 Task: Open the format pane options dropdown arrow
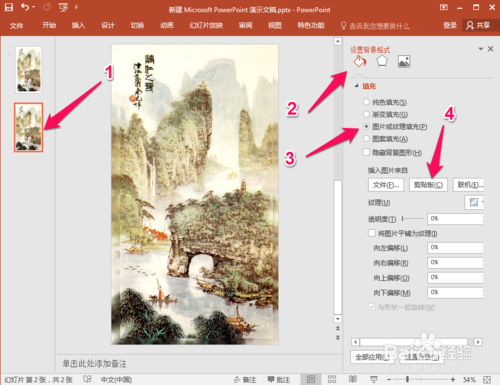[481, 49]
